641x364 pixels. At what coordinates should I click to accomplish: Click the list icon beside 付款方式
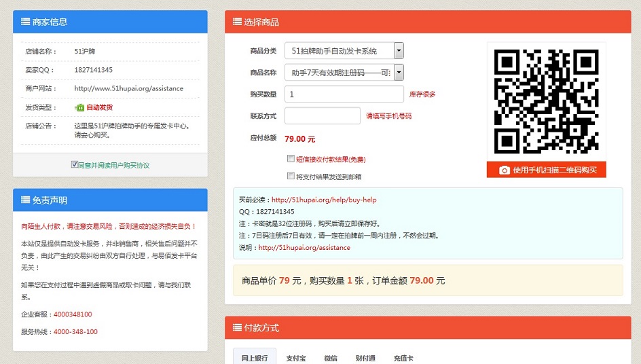click(237, 327)
